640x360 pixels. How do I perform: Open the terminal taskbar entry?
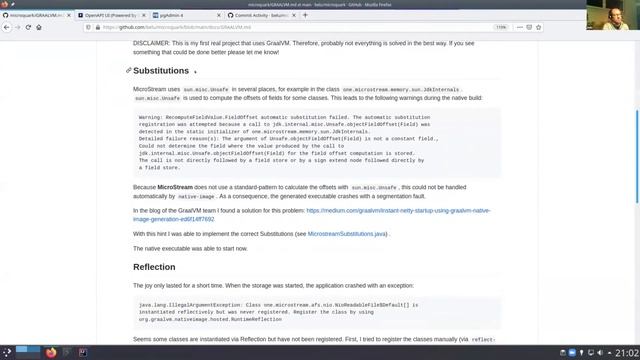click(67, 353)
